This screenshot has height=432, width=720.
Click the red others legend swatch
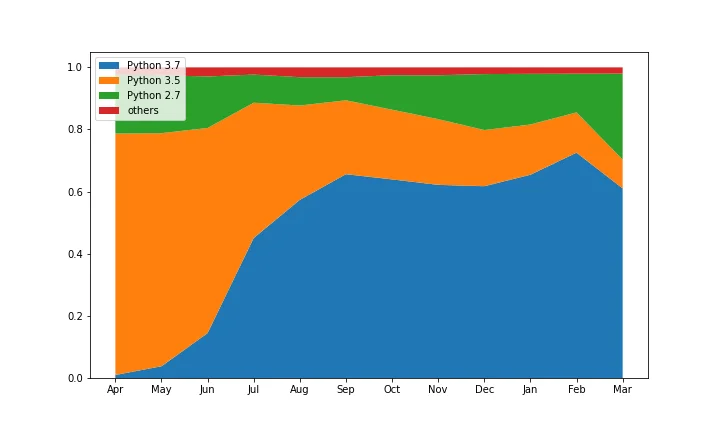tap(109, 111)
